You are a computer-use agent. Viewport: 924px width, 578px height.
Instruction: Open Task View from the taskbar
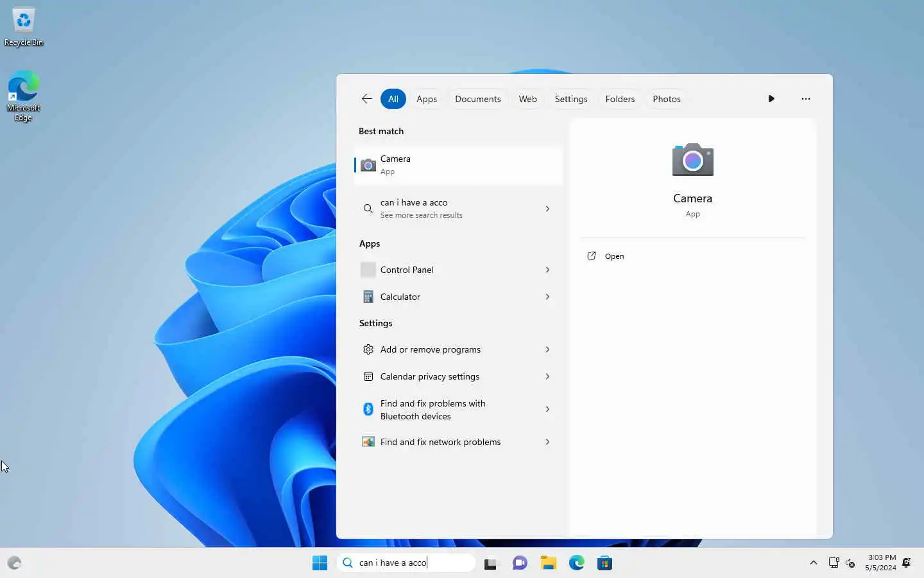pos(490,563)
